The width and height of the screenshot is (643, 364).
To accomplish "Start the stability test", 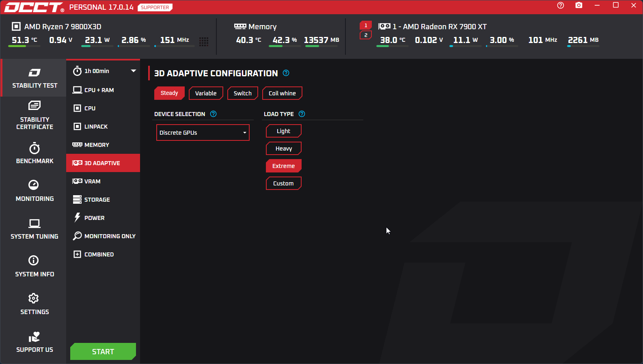I will [103, 351].
